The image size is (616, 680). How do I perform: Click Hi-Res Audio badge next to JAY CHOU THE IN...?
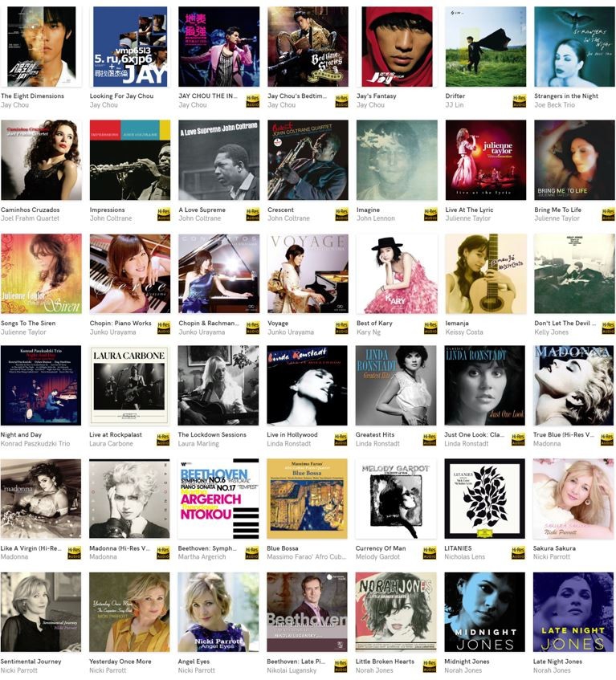click(x=252, y=100)
